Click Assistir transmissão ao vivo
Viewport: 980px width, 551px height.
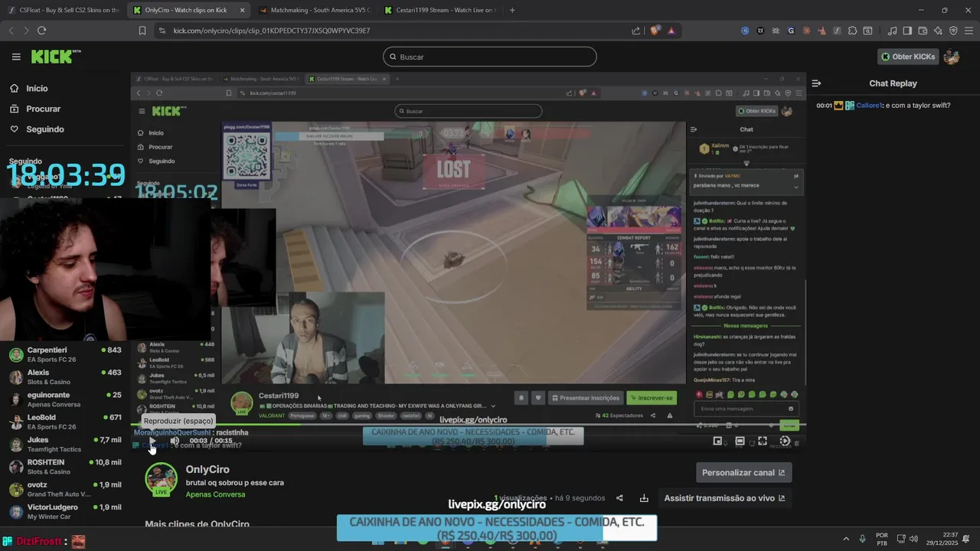[x=724, y=498]
